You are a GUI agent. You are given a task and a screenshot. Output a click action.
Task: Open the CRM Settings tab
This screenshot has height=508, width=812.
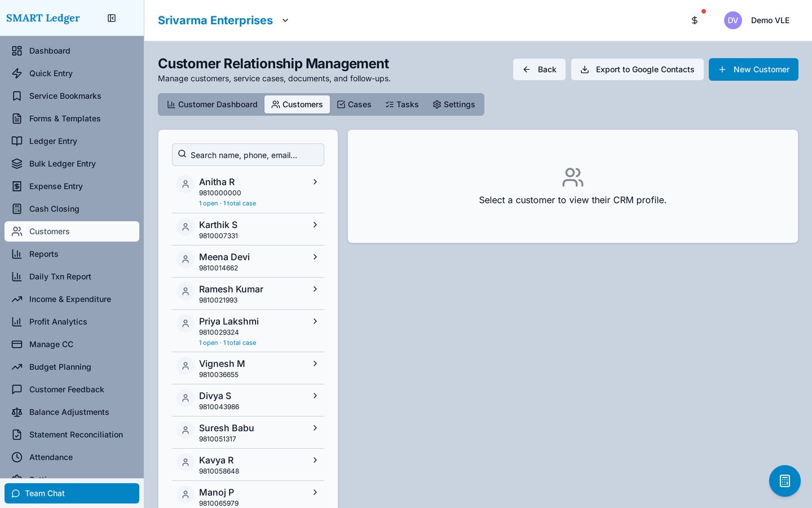tap(454, 104)
